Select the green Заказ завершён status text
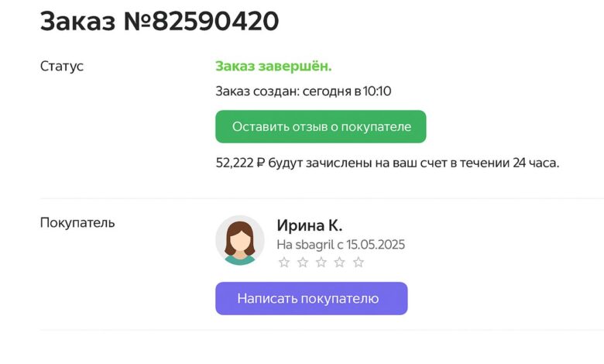This screenshot has width=604, height=364. (273, 67)
